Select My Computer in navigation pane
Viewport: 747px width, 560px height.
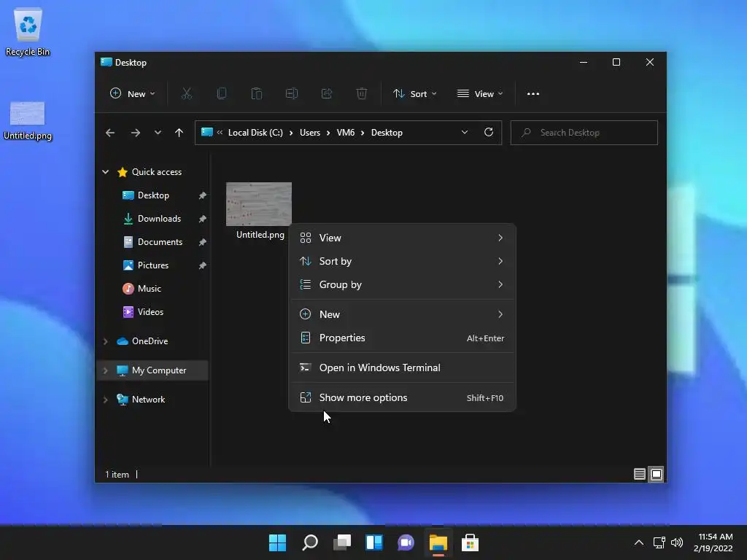(152, 370)
